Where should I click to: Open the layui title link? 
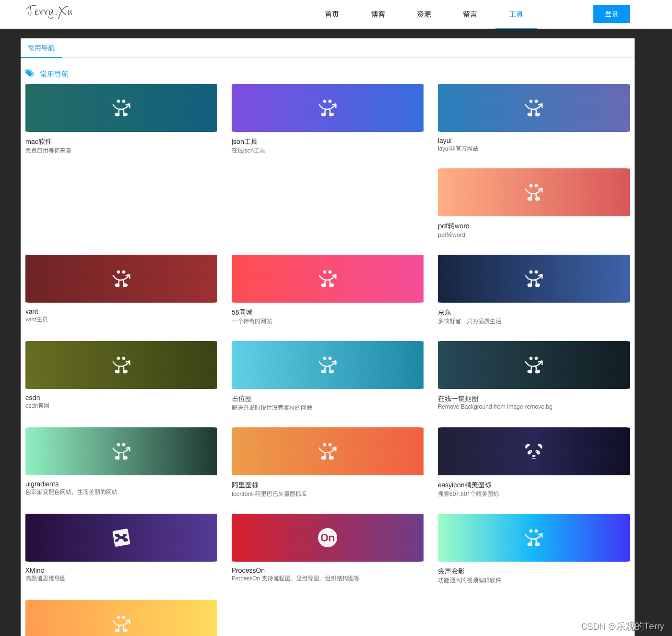[445, 141]
